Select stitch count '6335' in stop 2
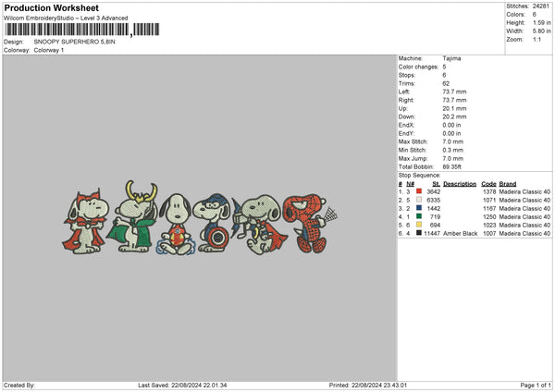The width and height of the screenshot is (555, 392). (434, 201)
